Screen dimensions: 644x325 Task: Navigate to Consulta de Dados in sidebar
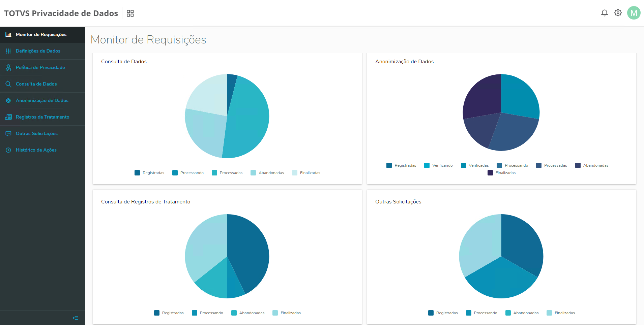tap(42, 84)
